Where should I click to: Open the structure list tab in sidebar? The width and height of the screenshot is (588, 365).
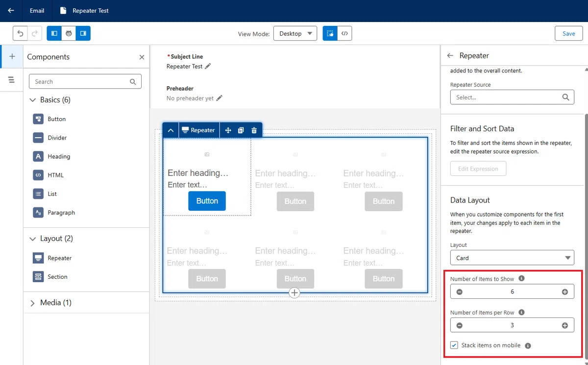click(x=12, y=80)
